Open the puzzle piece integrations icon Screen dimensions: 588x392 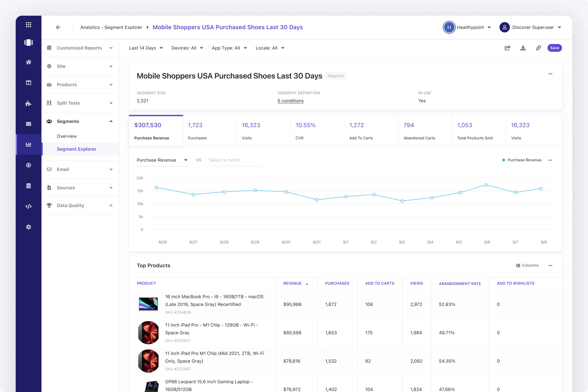click(x=28, y=103)
